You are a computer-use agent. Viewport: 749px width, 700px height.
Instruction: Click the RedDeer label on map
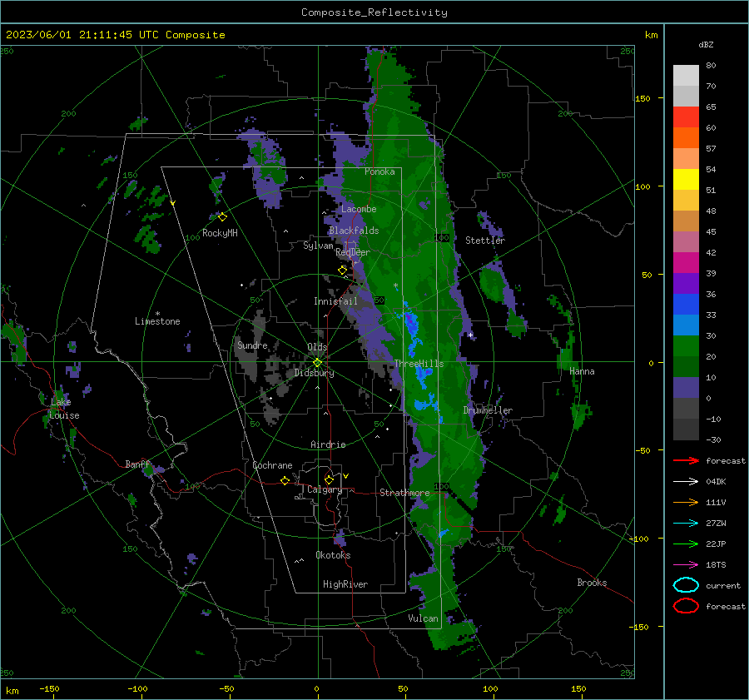353,252
